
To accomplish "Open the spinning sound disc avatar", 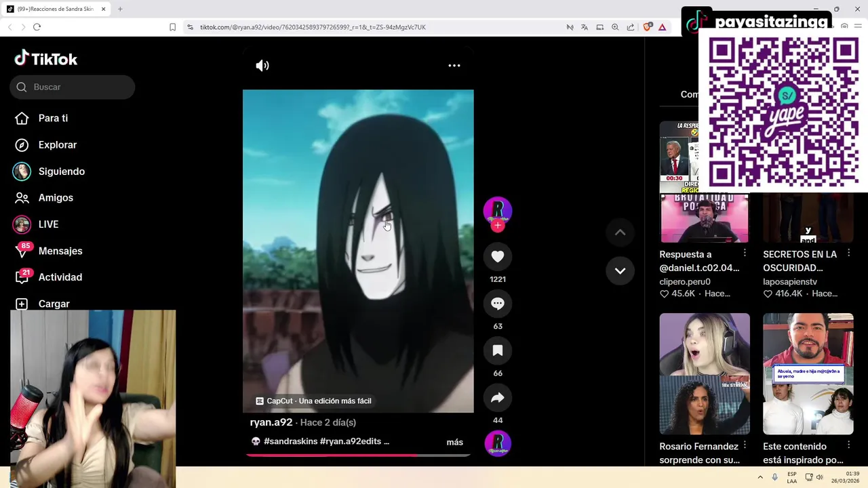I will pos(498,443).
